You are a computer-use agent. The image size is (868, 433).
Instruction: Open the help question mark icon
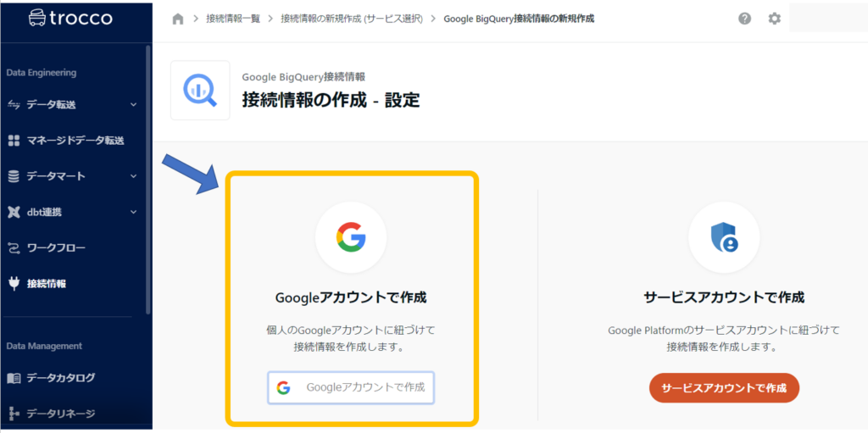coord(744,19)
